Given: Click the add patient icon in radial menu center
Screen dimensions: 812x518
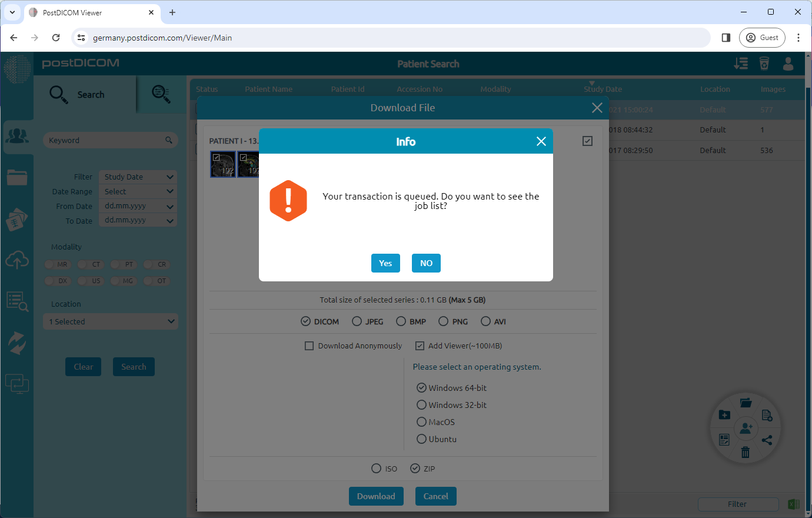Looking at the screenshot, I should coord(746,429).
